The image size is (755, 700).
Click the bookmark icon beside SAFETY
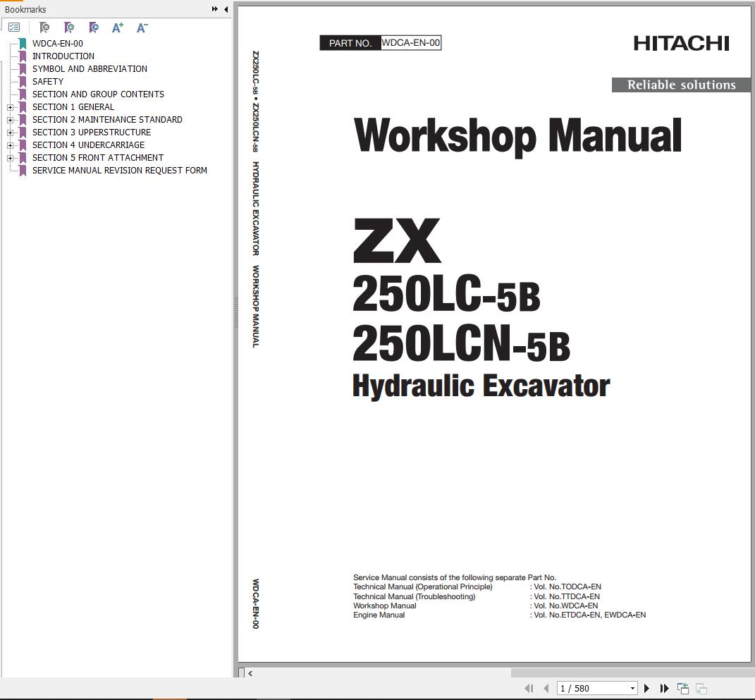coord(23,81)
